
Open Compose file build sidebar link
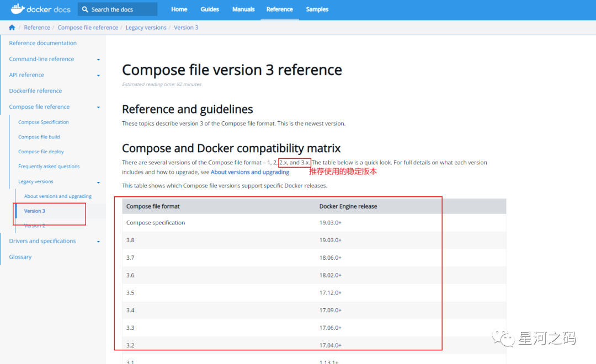coord(39,137)
